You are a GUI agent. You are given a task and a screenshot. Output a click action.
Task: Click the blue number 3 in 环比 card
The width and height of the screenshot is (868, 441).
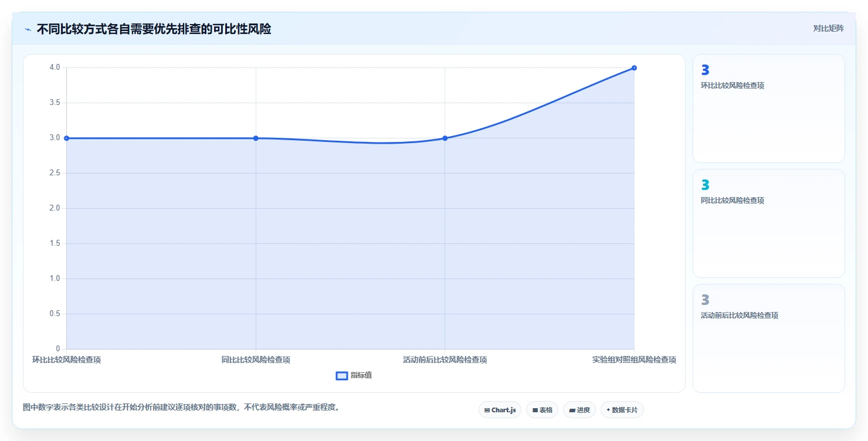[x=706, y=70]
